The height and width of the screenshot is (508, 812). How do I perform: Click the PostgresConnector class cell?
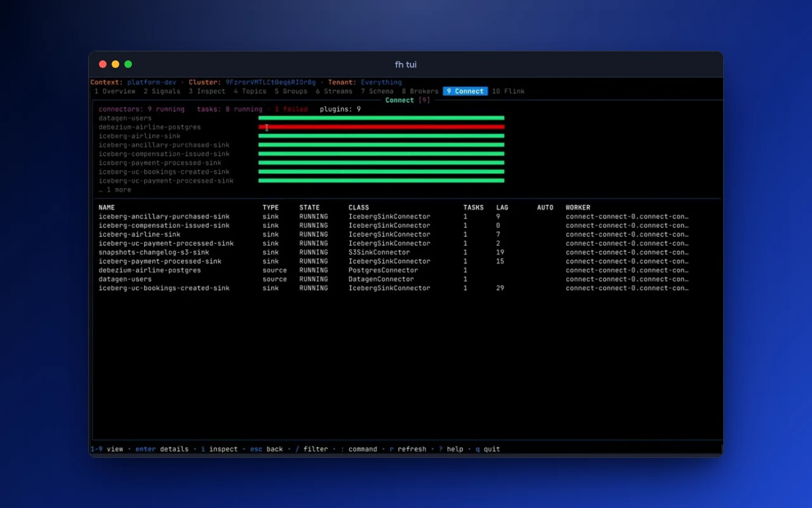(383, 270)
